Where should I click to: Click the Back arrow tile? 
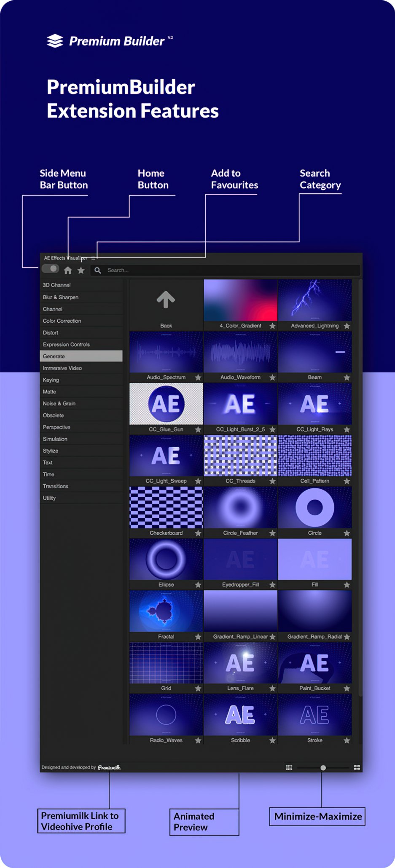point(166,305)
